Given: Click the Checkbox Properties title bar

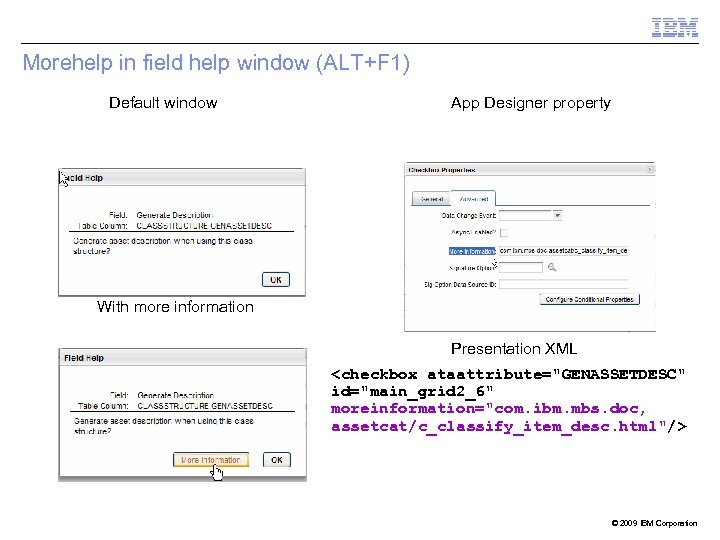Looking at the screenshot, I should (x=529, y=169).
